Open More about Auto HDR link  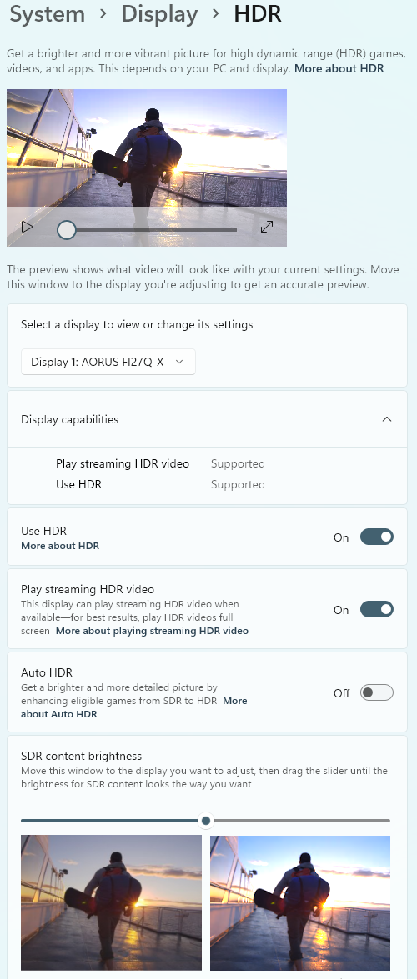pyautogui.click(x=133, y=707)
